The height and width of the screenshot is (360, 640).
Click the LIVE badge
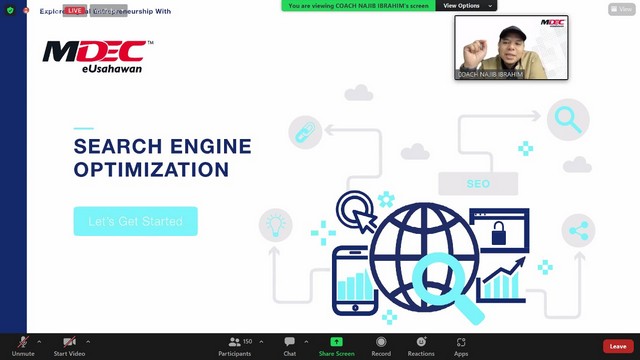pyautogui.click(x=75, y=11)
